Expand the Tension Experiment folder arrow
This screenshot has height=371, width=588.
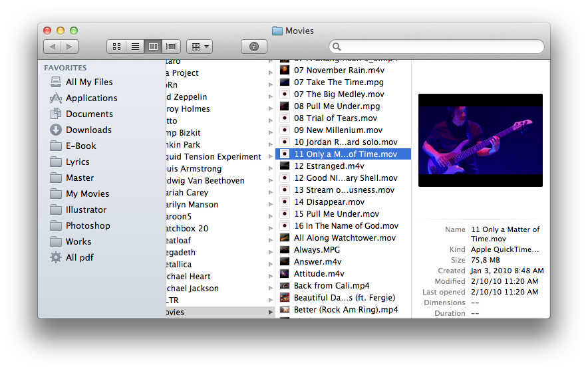click(270, 157)
